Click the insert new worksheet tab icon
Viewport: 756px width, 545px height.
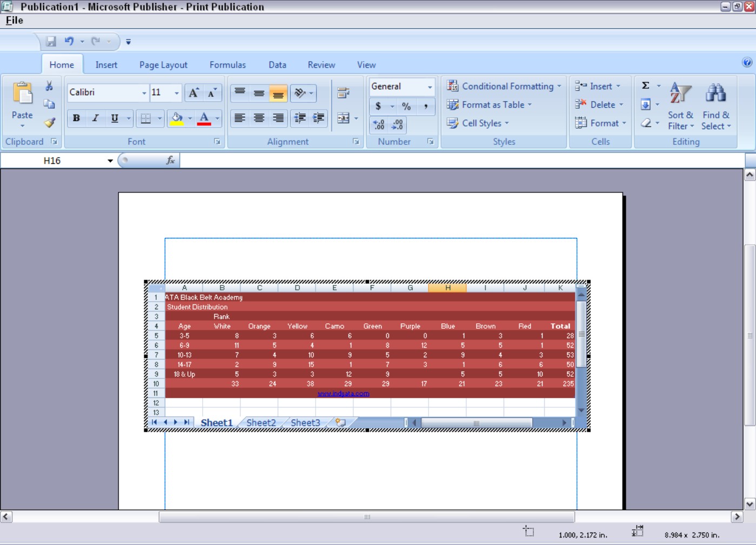340,423
